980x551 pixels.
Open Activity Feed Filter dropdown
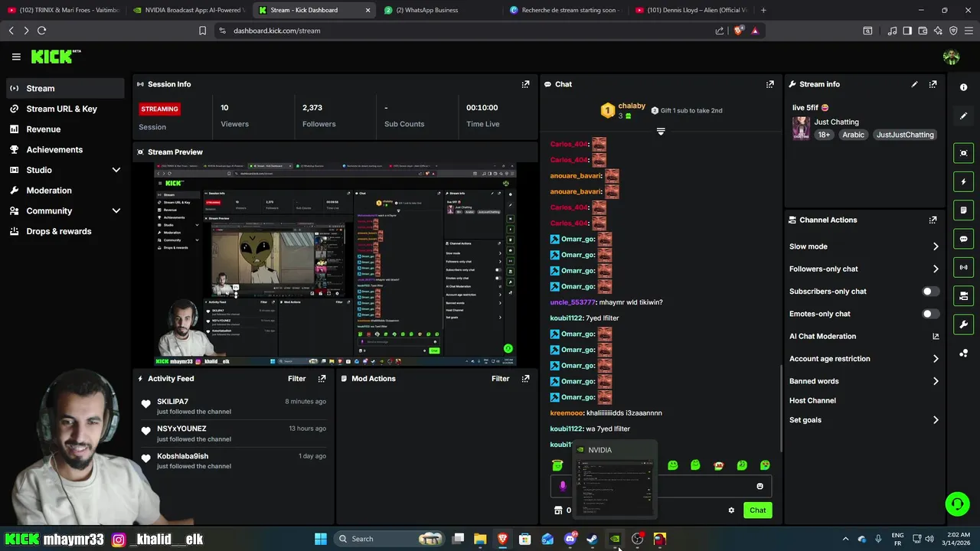(x=297, y=379)
